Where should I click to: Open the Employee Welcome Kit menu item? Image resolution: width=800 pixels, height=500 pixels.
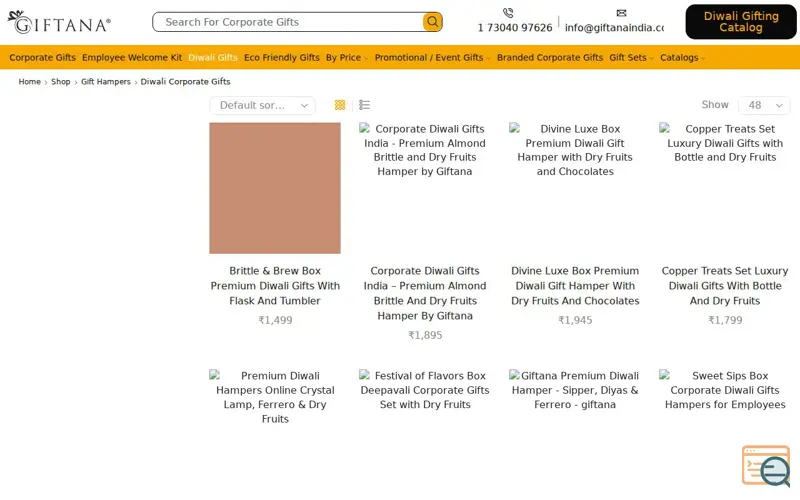coord(132,58)
